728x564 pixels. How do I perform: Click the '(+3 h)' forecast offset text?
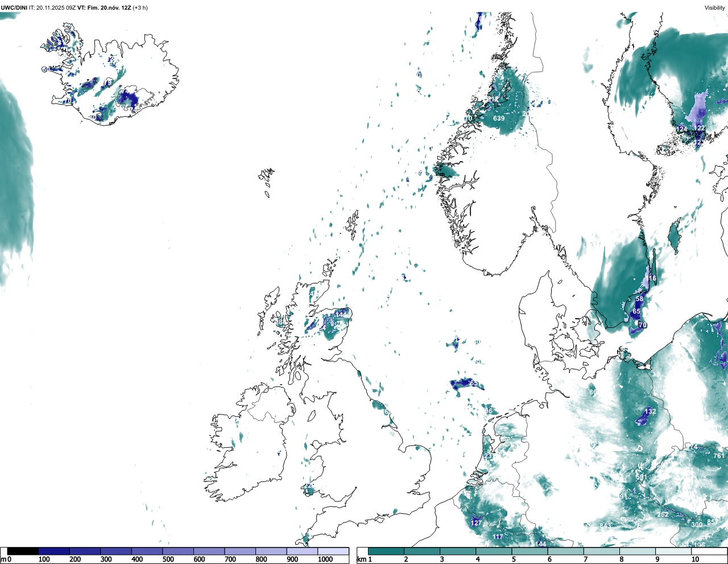(x=140, y=8)
